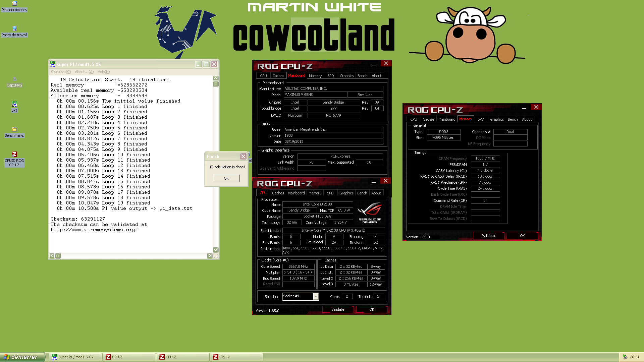Click the démarrer Start button
Image resolution: width=644 pixels, height=362 pixels.
(x=22, y=357)
